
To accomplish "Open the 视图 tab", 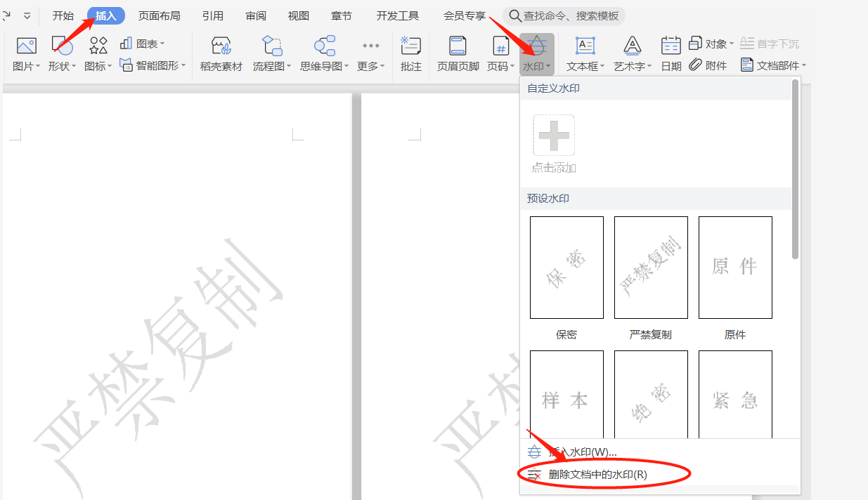I will click(299, 15).
